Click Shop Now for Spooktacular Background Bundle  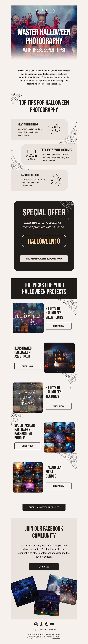(x=27, y=446)
